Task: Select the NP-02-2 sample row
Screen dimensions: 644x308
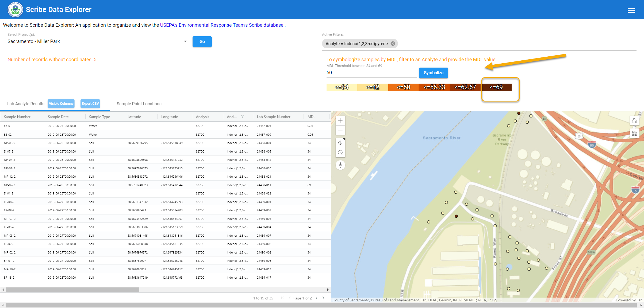Action: [x=165, y=185]
